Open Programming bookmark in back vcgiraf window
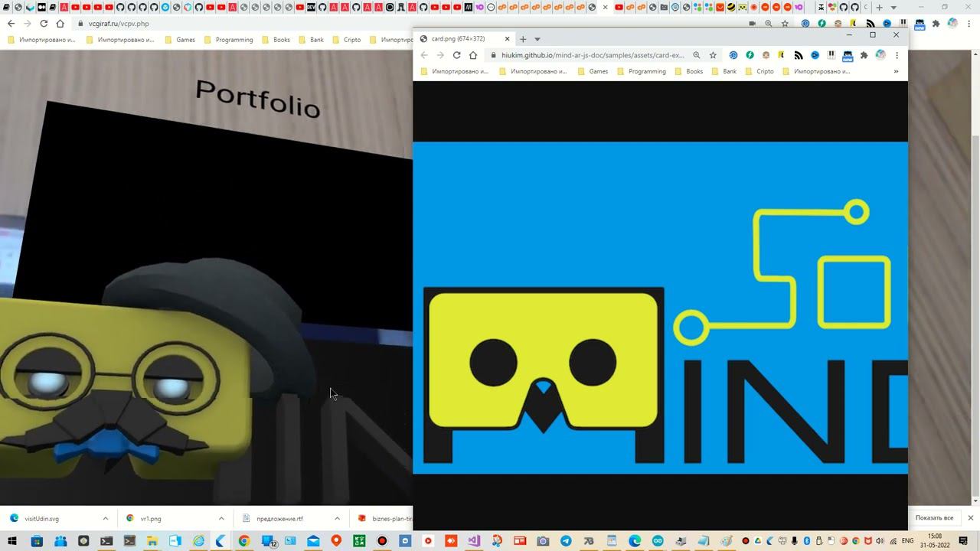Image resolution: width=980 pixels, height=551 pixels. [x=227, y=40]
